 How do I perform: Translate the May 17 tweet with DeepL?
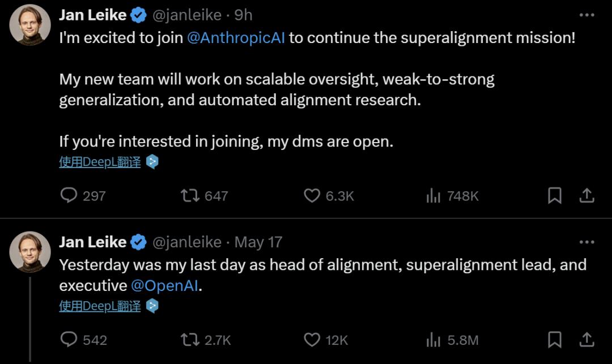tap(100, 306)
